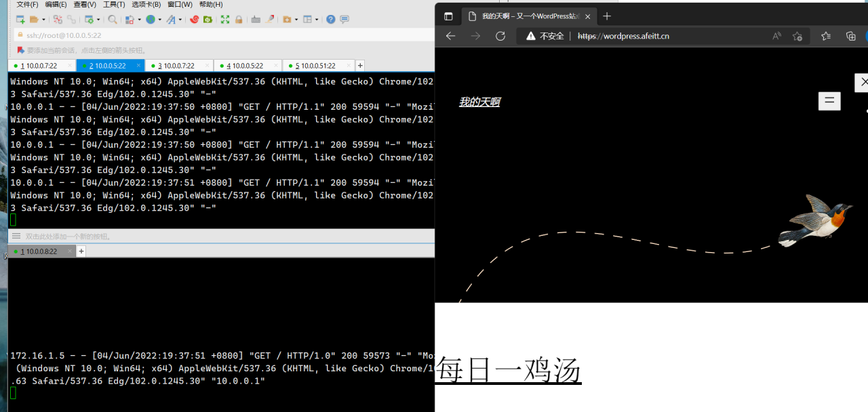Expand the globe encoding dropdown arrow
Viewport: 868px width, 412px height.
[x=160, y=20]
